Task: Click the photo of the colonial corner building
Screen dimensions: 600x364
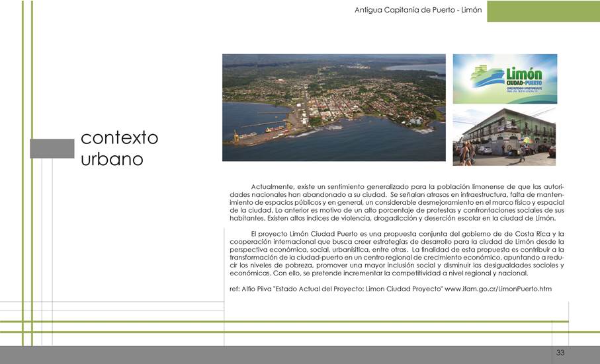Action: (x=504, y=137)
